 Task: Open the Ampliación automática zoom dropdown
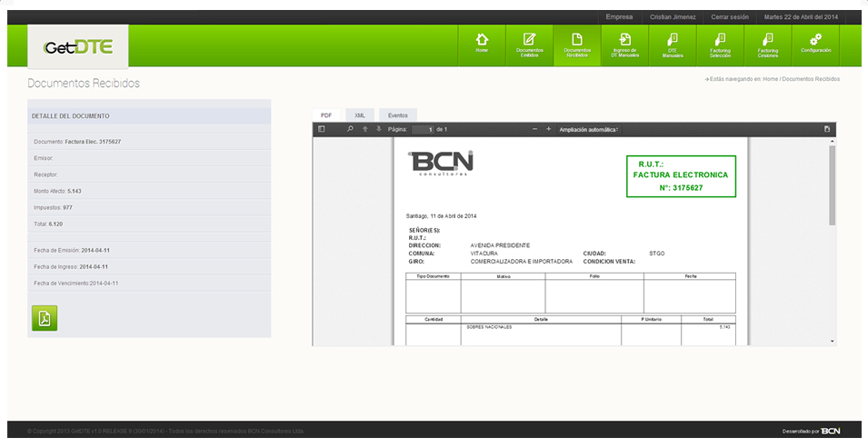(x=589, y=130)
